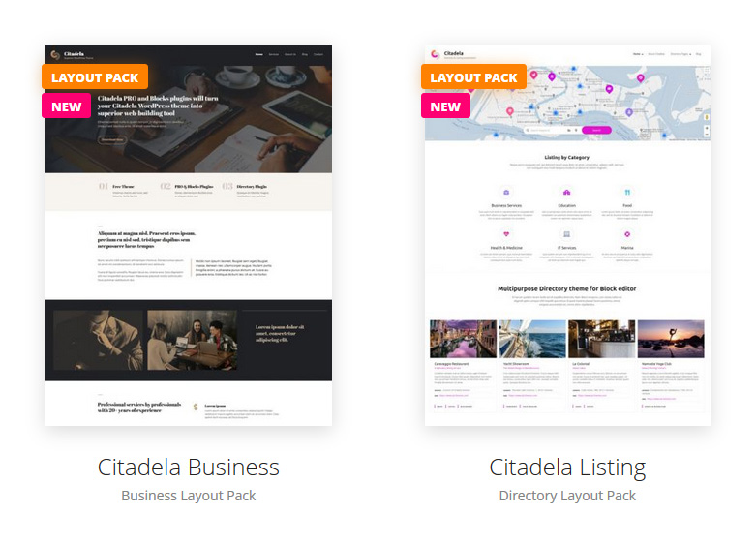Click LAYOUT PACK badge on Citadela Listing

pyautogui.click(x=473, y=77)
